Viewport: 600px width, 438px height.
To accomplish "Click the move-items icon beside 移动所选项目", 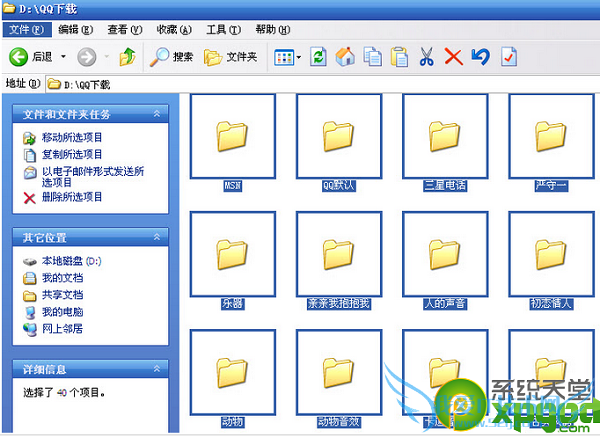I will [29, 138].
